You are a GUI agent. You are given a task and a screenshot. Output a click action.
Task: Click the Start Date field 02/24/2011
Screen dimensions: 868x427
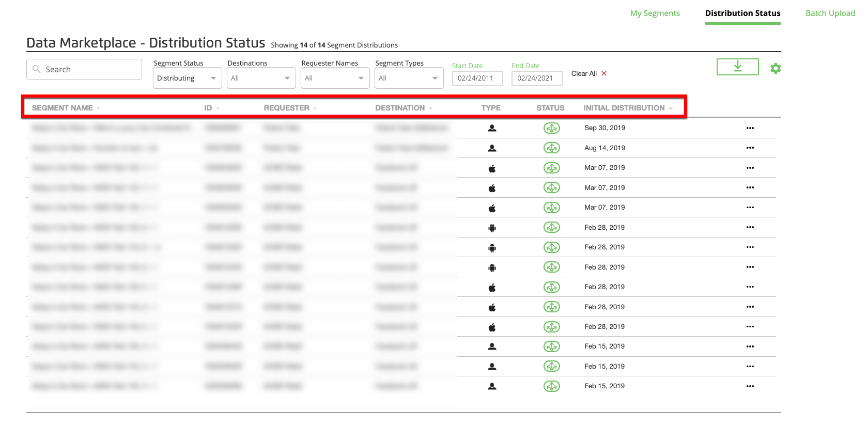point(477,78)
